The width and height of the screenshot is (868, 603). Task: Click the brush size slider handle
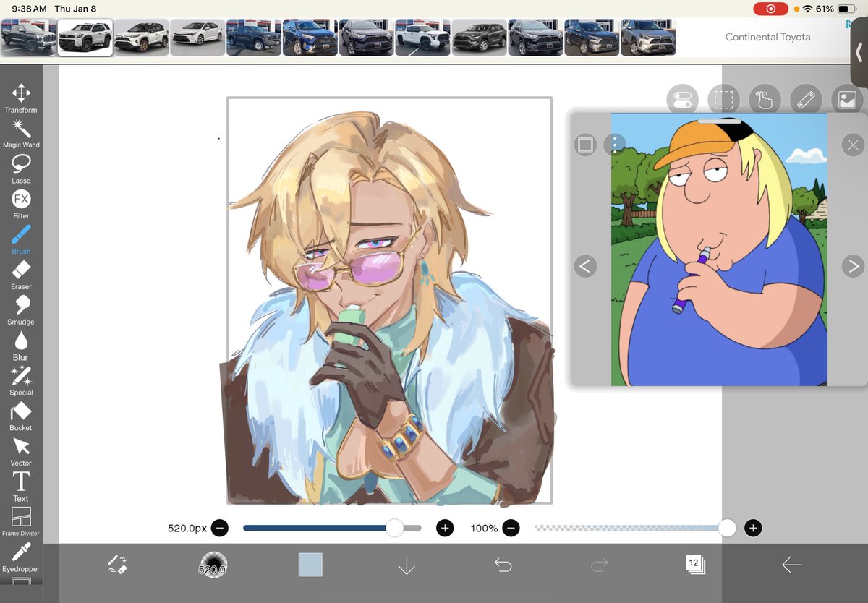pyautogui.click(x=394, y=529)
